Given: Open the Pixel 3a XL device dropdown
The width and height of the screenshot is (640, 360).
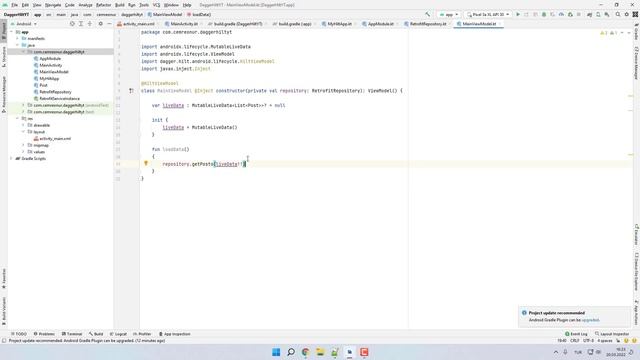Looking at the screenshot, I should [488, 14].
